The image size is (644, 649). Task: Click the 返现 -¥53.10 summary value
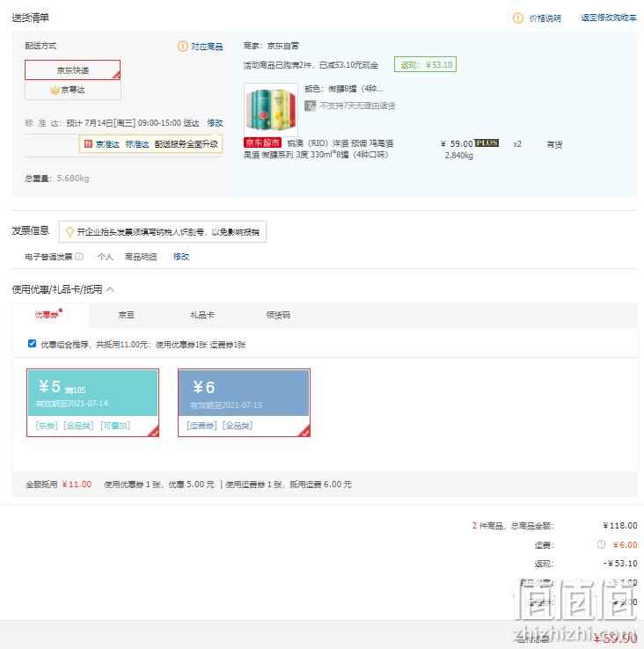coord(620,564)
